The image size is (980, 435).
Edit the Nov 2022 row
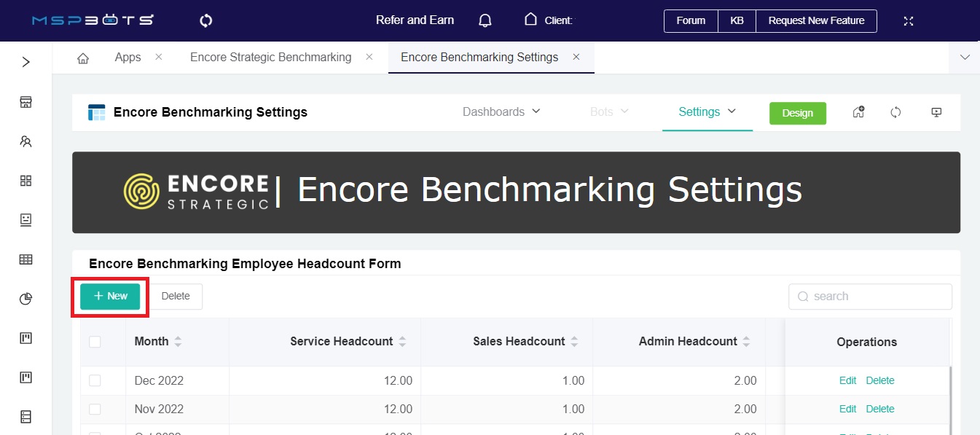(x=847, y=409)
